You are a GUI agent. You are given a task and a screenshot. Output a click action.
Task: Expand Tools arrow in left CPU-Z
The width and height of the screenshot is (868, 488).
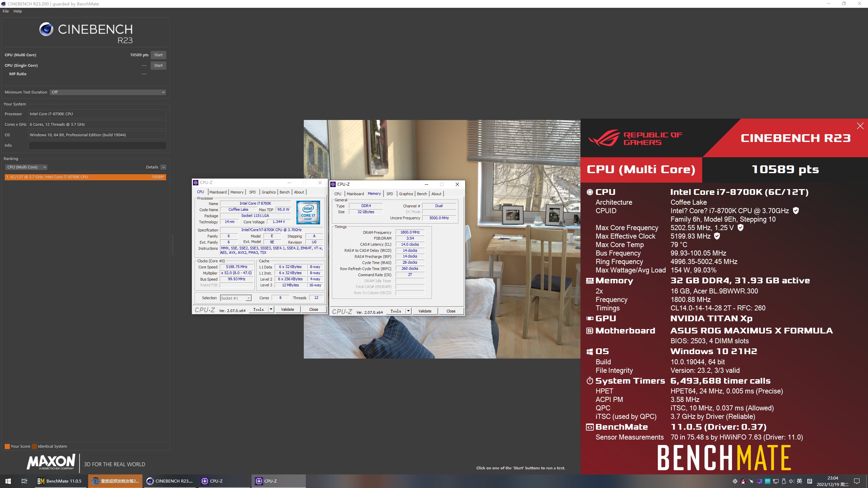coord(271,309)
